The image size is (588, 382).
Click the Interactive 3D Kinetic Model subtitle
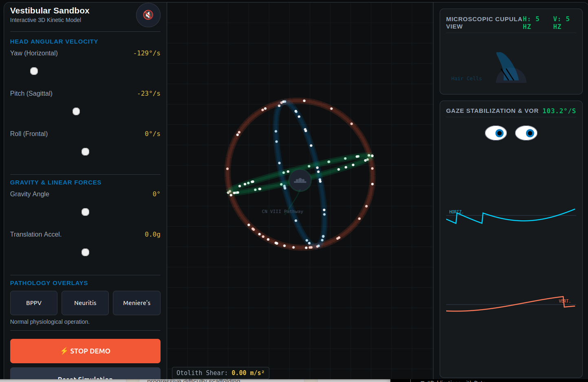(46, 20)
